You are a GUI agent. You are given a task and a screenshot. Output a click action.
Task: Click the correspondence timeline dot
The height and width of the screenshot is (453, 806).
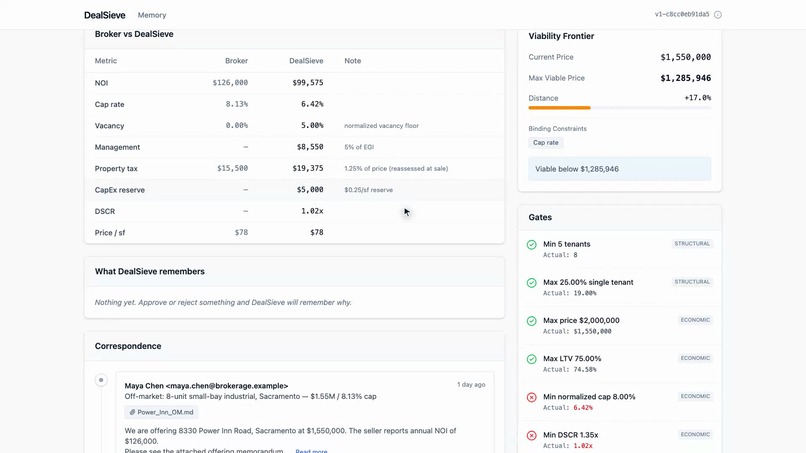[x=101, y=380]
